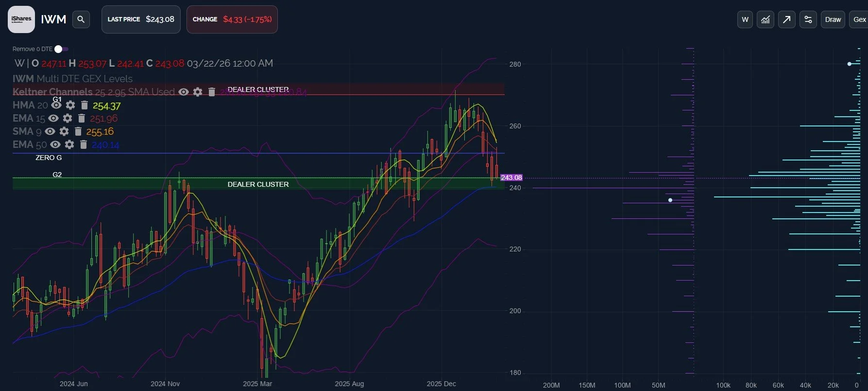Screen dimensions: 868x391
Task: Open EMA 50 settings gear
Action: click(69, 144)
